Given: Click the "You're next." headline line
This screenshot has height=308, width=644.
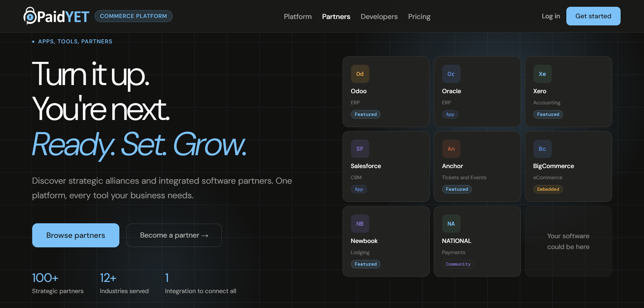Looking at the screenshot, I should tap(101, 109).
